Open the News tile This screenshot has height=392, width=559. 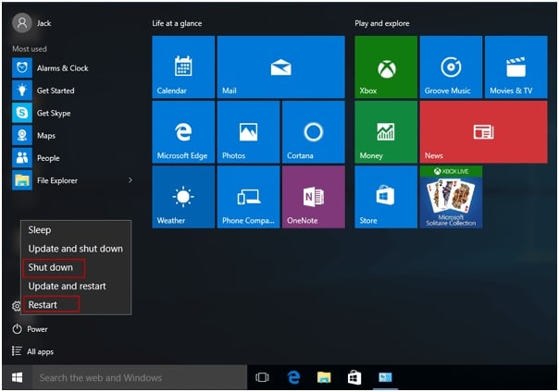click(x=483, y=132)
